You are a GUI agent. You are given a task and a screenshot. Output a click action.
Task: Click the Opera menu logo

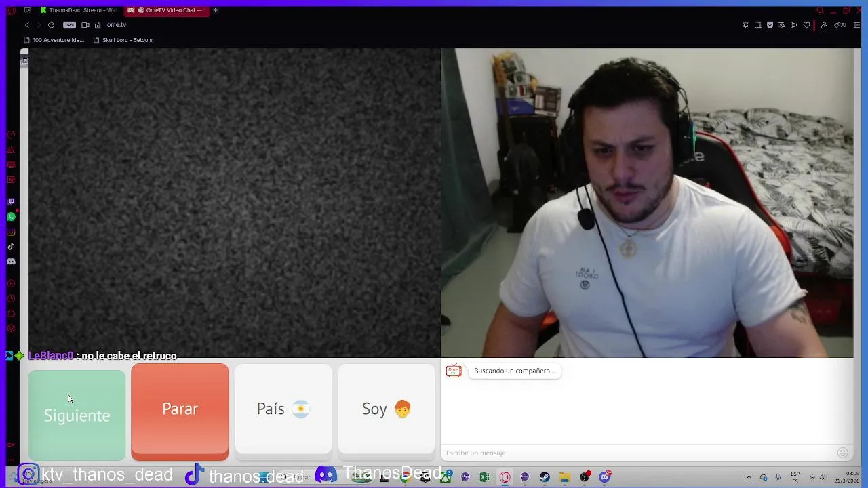(x=12, y=10)
